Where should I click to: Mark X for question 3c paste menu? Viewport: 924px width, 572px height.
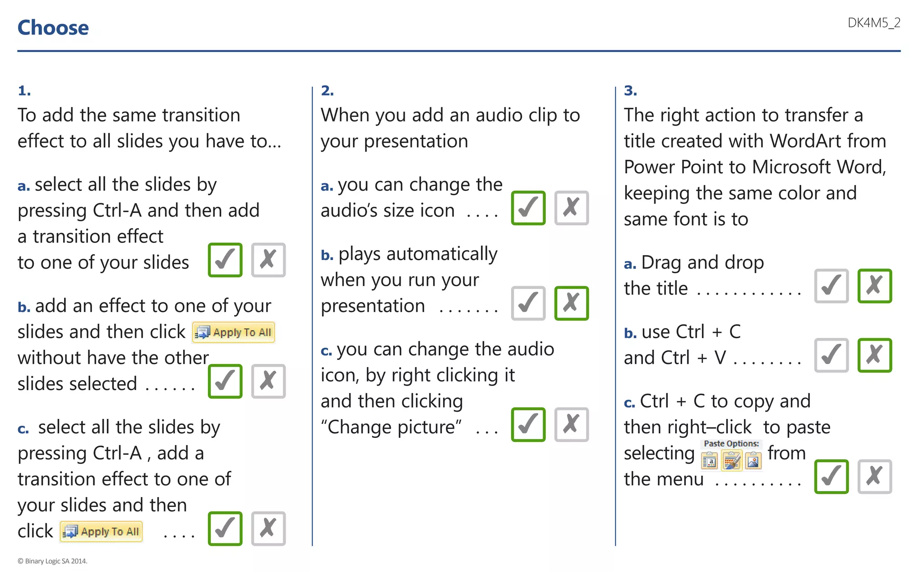(x=875, y=477)
